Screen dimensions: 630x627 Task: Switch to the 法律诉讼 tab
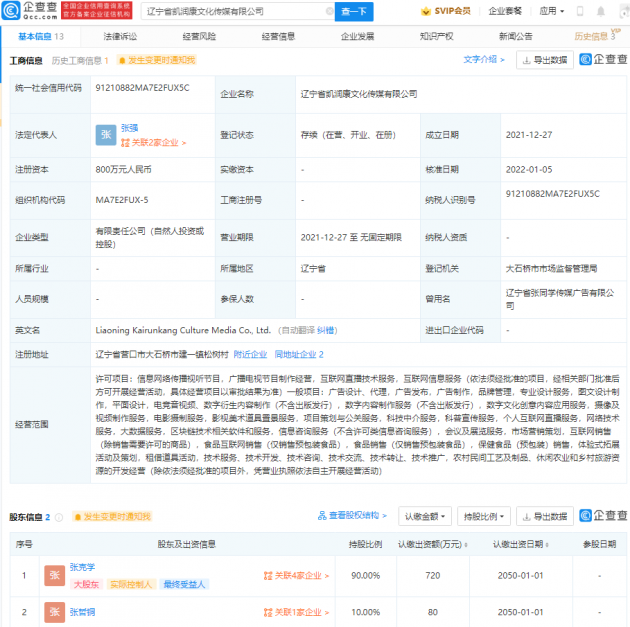click(x=120, y=37)
